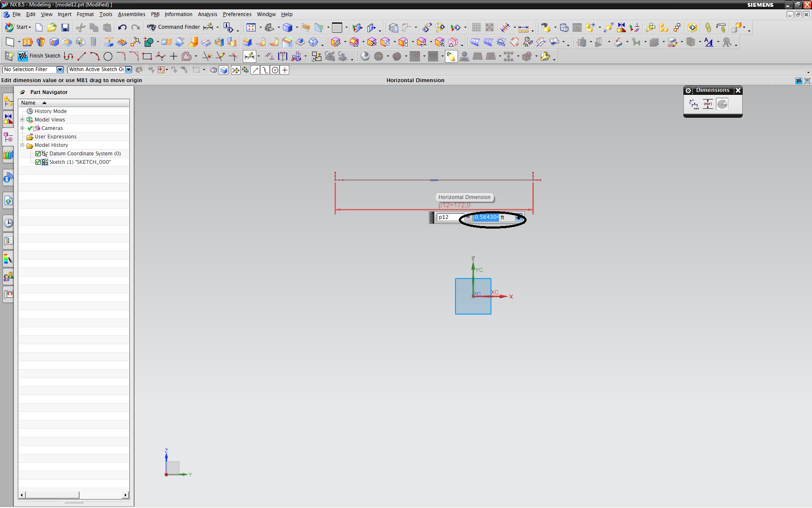Select the Arc sketch tool
The width and height of the screenshot is (812, 508).
click(x=95, y=56)
